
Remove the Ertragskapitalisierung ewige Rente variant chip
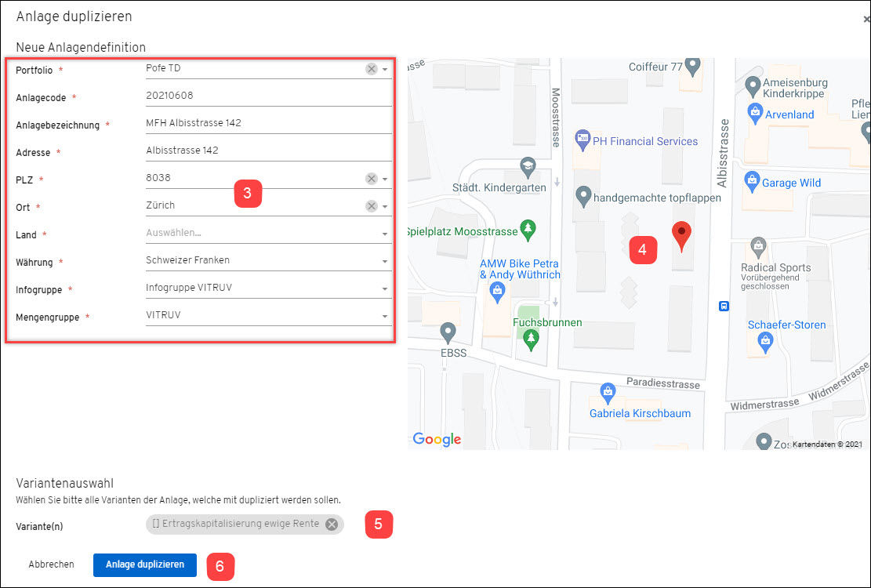pyautogui.click(x=332, y=524)
